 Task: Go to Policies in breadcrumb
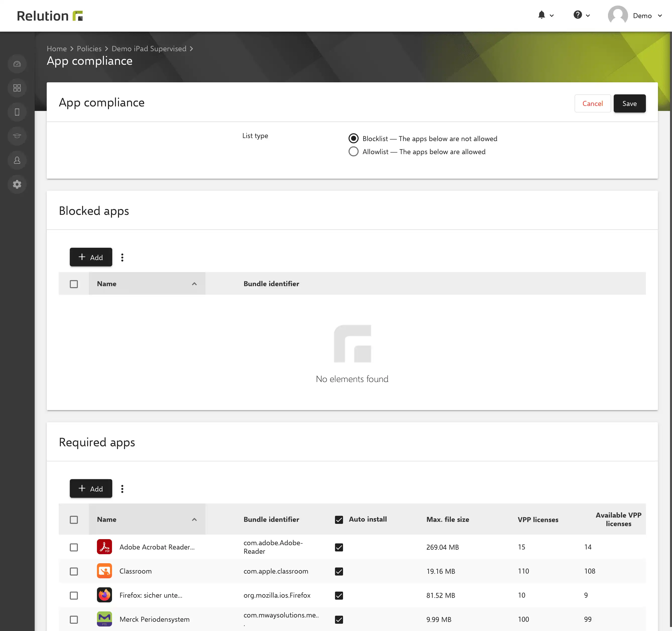[89, 49]
